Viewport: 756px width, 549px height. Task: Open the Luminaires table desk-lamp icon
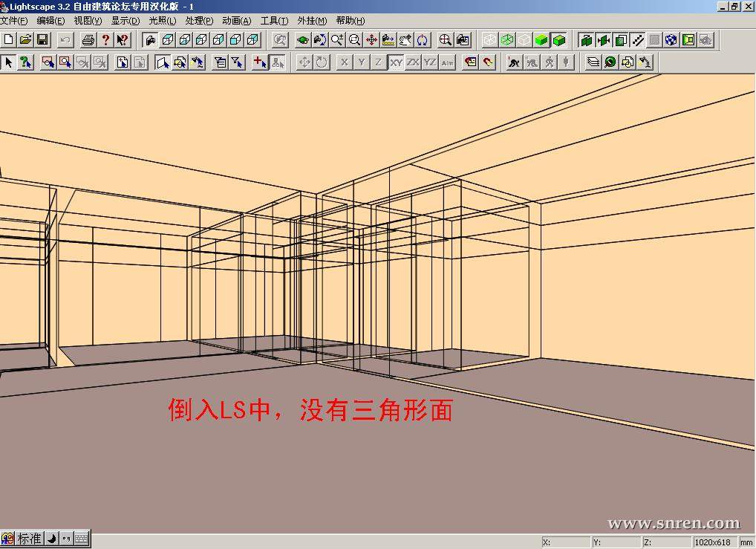(645, 62)
